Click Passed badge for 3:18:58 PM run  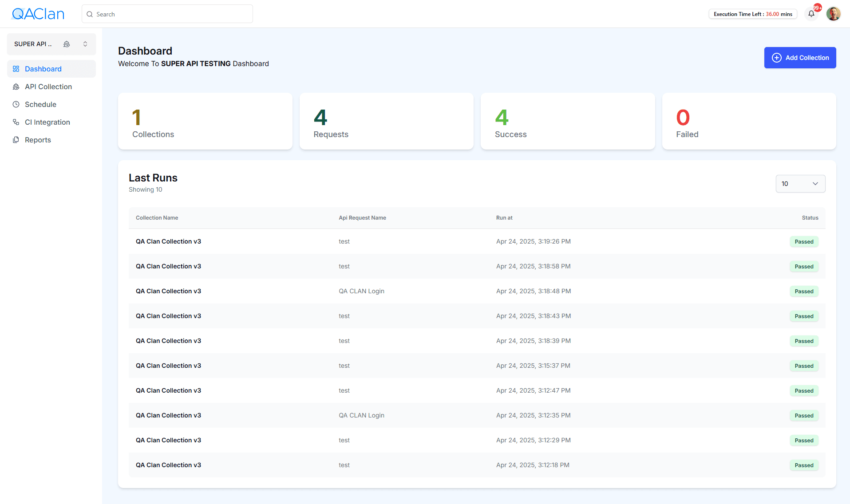tap(804, 267)
